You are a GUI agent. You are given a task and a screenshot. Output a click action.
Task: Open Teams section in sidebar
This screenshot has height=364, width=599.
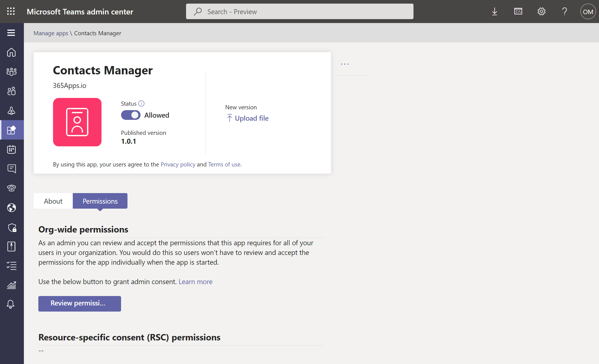click(x=11, y=72)
